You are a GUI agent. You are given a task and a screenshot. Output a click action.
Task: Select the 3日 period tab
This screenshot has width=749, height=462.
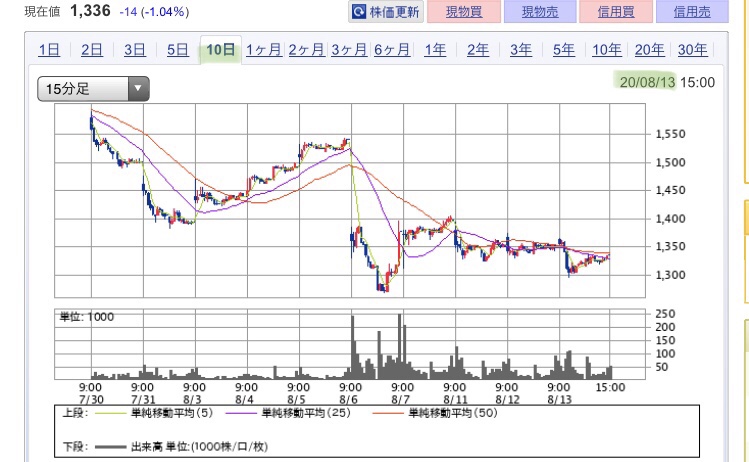(135, 50)
